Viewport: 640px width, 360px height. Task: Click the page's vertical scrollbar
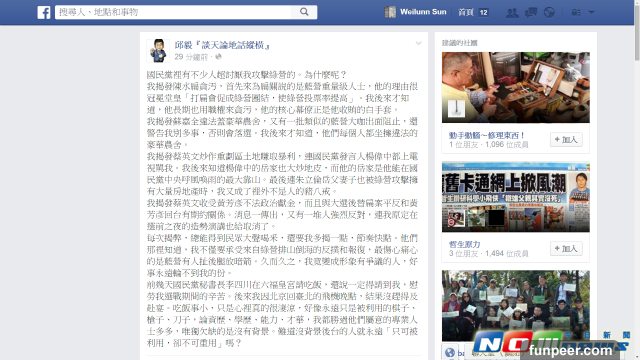click(x=637, y=180)
